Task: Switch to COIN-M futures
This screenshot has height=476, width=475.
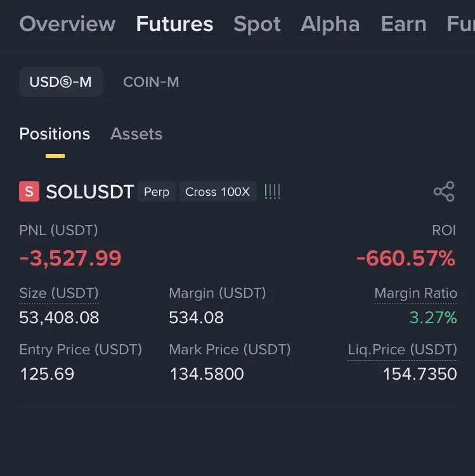Action: (x=151, y=82)
